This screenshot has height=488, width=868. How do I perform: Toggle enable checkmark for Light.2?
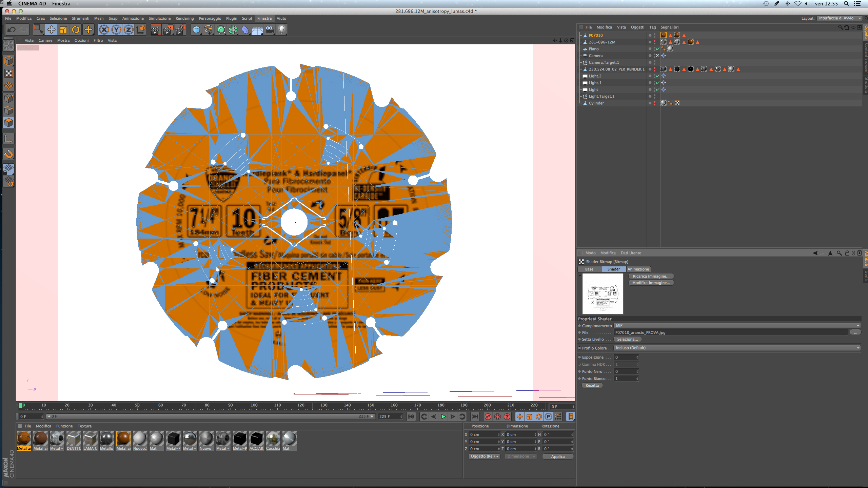click(x=658, y=76)
